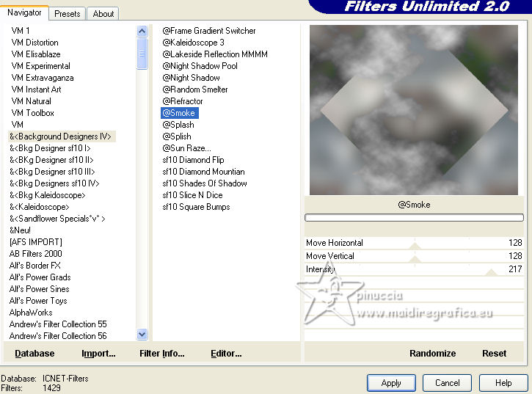Open the Editor...
Viewport: 532px width, 394px height.
[226, 353]
